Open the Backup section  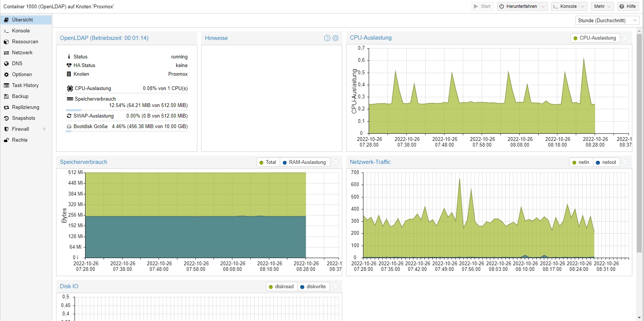click(26, 96)
